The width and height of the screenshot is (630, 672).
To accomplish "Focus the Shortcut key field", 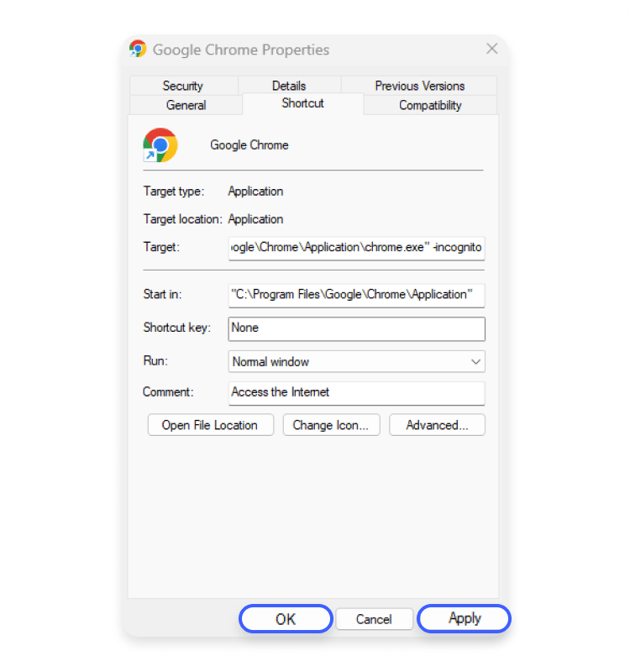I will pos(356,328).
